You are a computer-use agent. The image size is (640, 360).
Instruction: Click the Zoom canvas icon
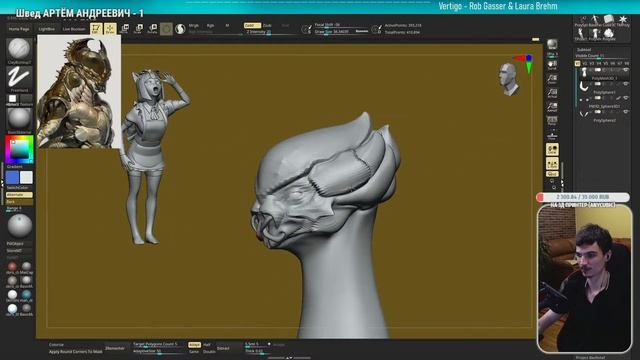[x=552, y=79]
